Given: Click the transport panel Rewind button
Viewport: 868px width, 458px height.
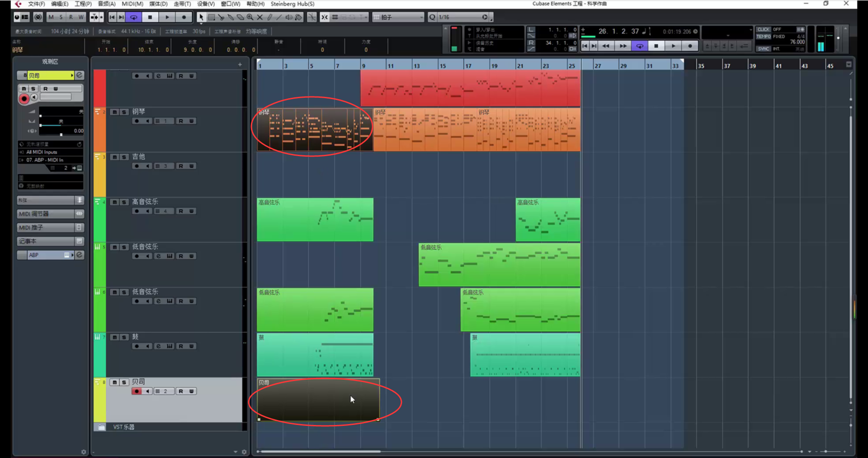Looking at the screenshot, I should (x=606, y=46).
